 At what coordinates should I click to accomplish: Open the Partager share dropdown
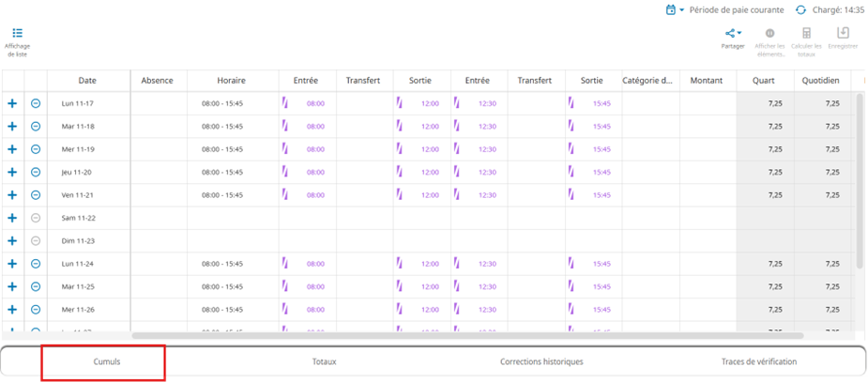click(x=733, y=34)
